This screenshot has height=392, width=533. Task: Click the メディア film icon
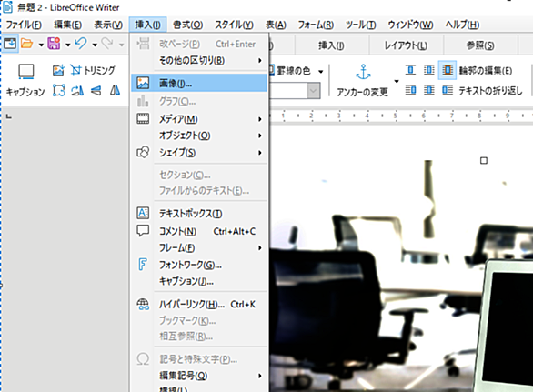(143, 118)
